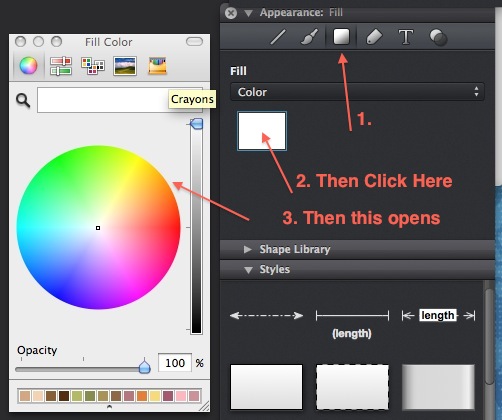The width and height of the screenshot is (502, 420).
Task: Choose the yellow saved swatch
Action: [155, 396]
